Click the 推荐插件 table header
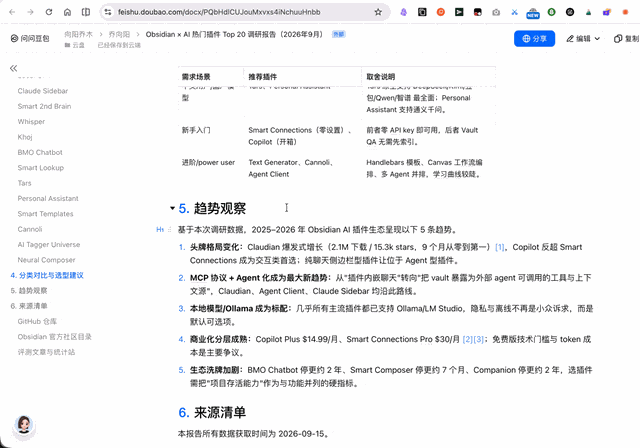 tap(262, 77)
